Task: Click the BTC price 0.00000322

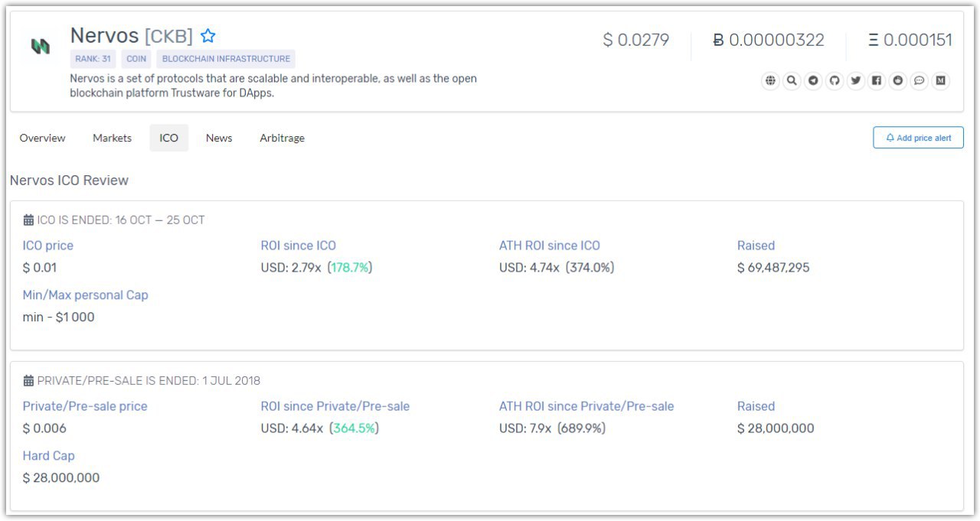Action: point(769,40)
